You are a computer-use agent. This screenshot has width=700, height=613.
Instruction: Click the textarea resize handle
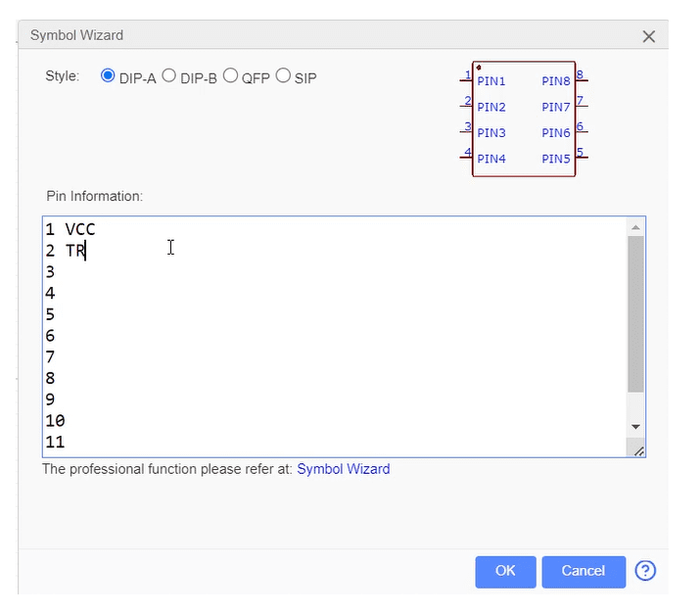tap(638, 449)
